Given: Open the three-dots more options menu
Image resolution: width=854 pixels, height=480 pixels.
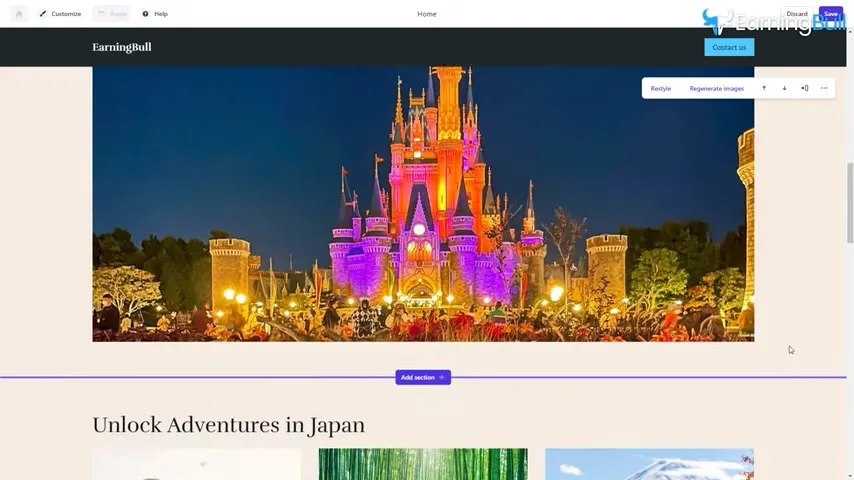Looking at the screenshot, I should 824,88.
